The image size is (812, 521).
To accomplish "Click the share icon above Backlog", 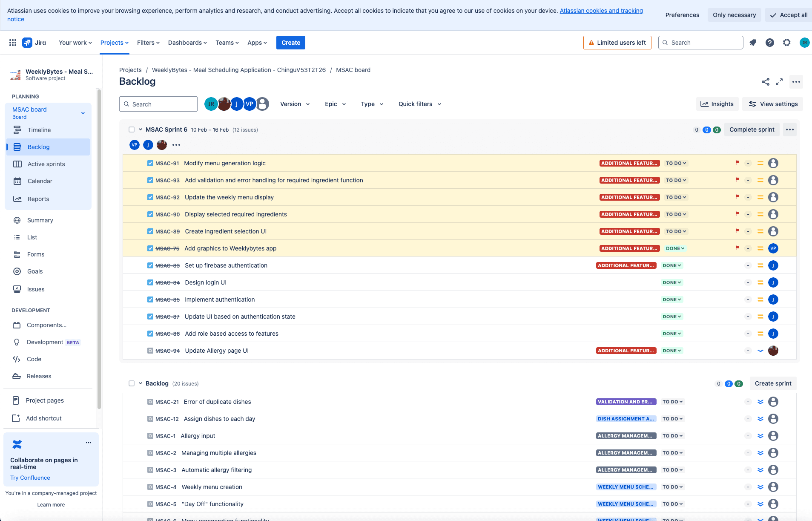I will [766, 82].
